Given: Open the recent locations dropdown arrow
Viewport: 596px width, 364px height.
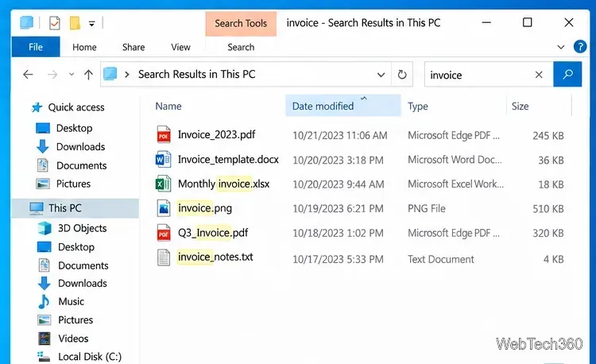Looking at the screenshot, I should pyautogui.click(x=72, y=75).
